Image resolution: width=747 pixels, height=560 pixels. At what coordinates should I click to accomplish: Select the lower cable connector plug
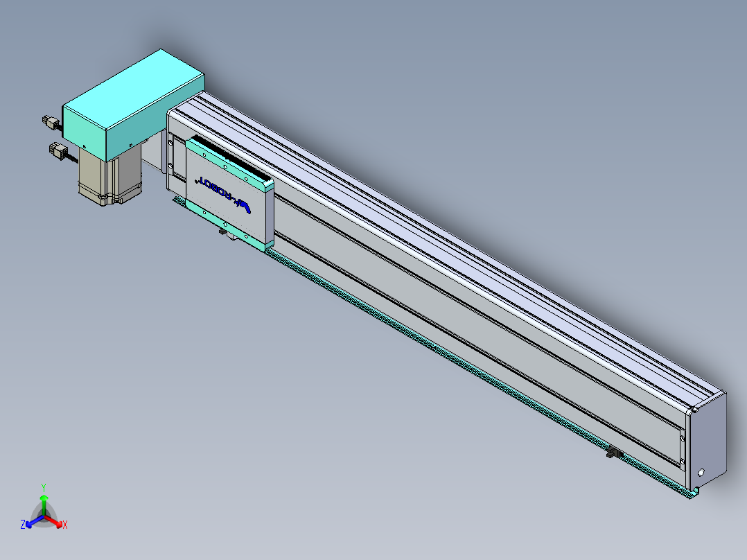pos(58,151)
